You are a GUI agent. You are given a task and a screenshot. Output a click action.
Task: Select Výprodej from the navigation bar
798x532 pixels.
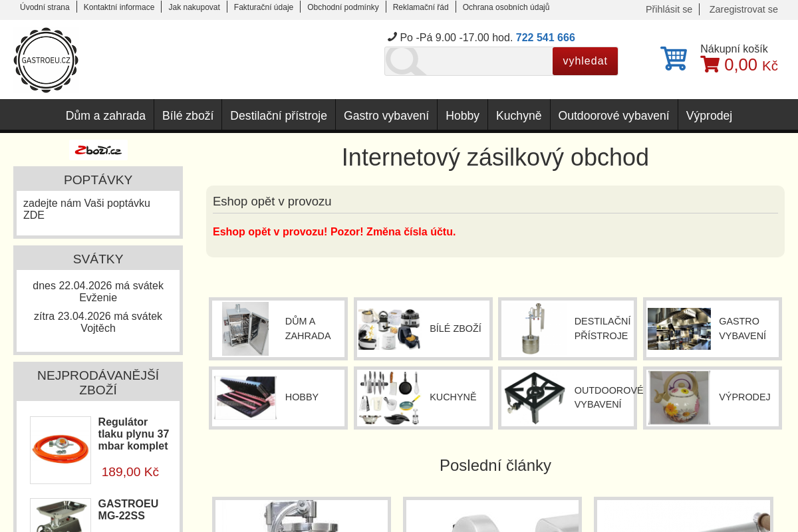709,116
